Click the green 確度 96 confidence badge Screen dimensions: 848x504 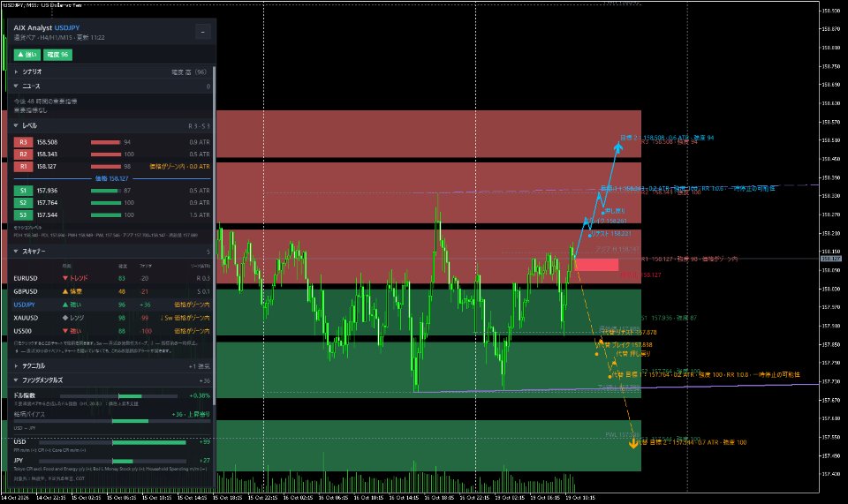57,55
